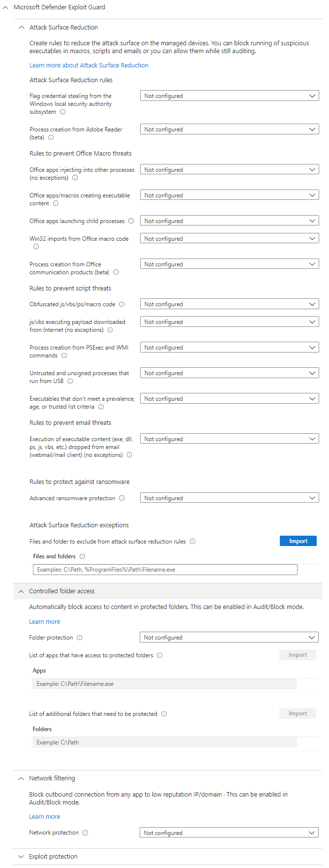
Task: Collapse Microsoft Defender Exploit Guard section
Action: click(5, 7)
